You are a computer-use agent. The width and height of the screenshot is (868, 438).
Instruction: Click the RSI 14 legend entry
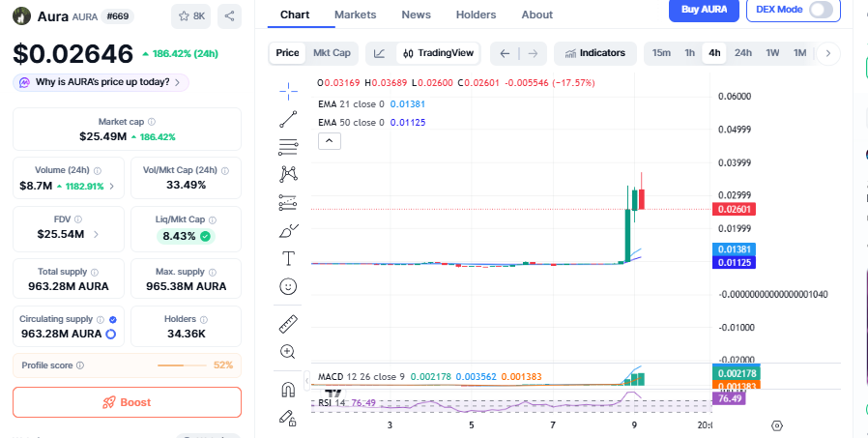347,403
